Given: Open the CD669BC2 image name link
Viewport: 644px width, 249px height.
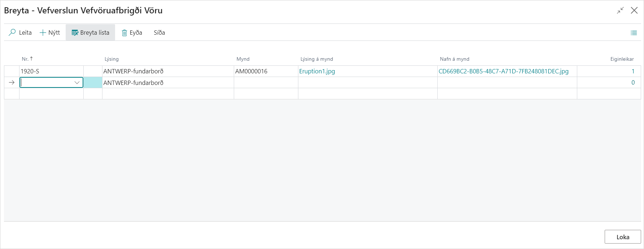Looking at the screenshot, I should tap(503, 71).
